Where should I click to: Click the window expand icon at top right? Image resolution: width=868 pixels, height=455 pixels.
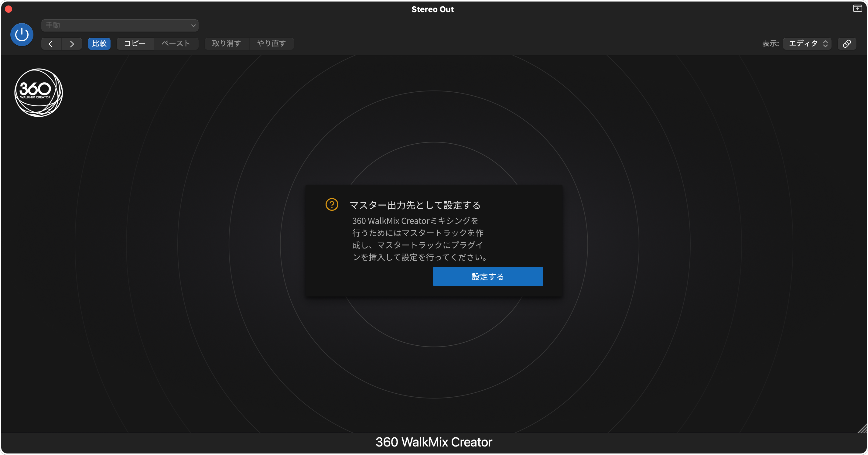pos(857,9)
